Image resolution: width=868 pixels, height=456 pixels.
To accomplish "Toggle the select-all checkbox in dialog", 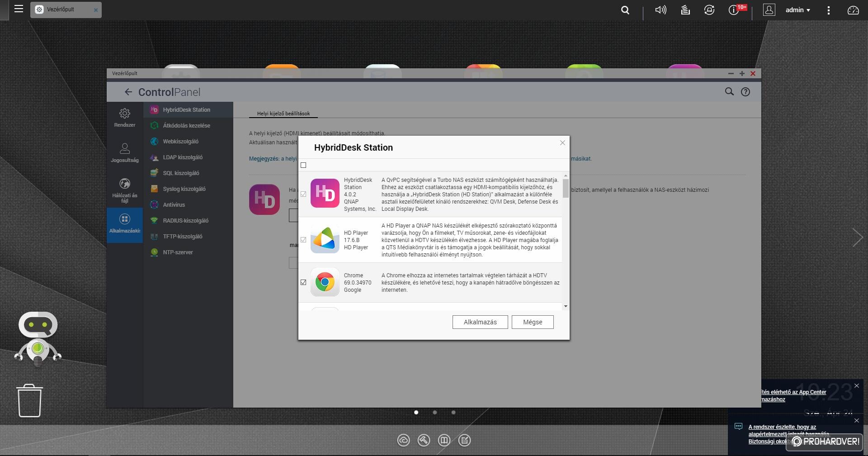I will [303, 165].
